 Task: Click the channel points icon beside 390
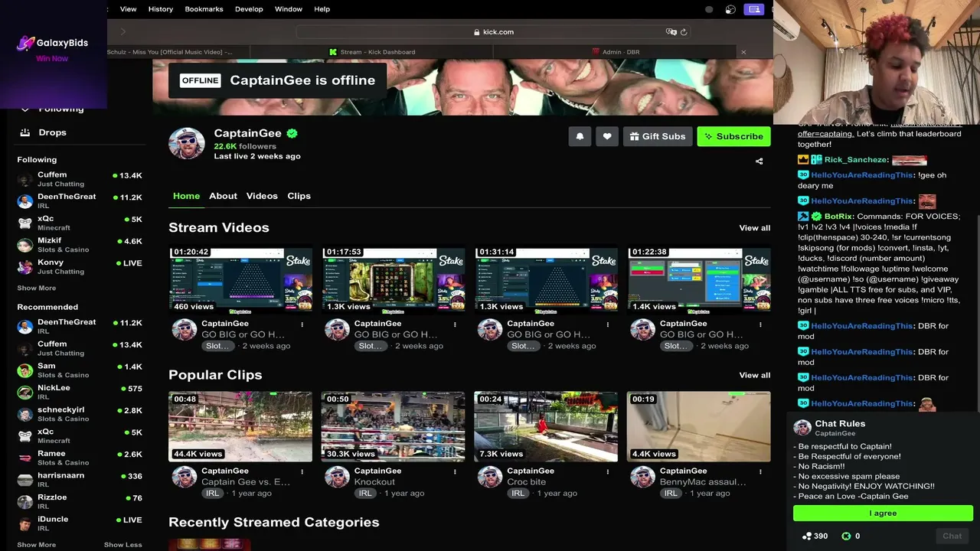point(807,536)
